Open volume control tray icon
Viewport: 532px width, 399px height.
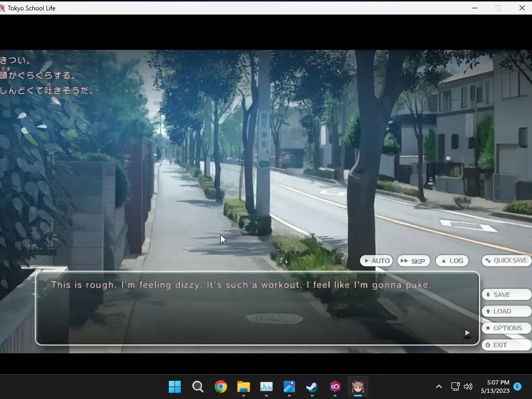[468, 387]
